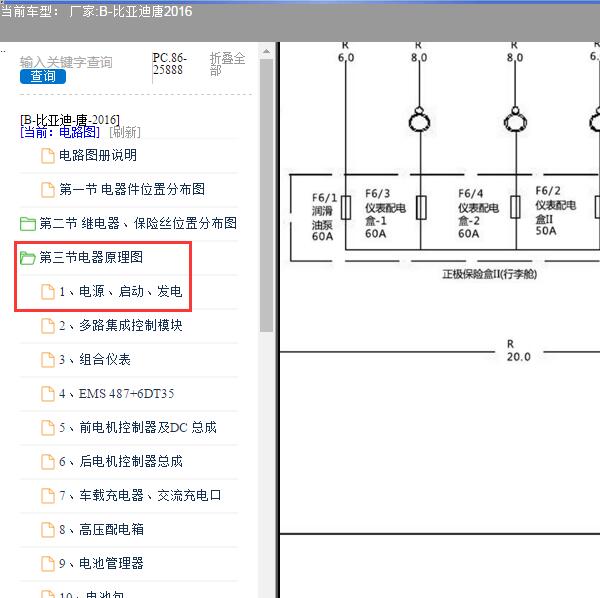Click the page icon beside 2、多路集成控制模块
The image size is (600, 598).
(x=48, y=326)
